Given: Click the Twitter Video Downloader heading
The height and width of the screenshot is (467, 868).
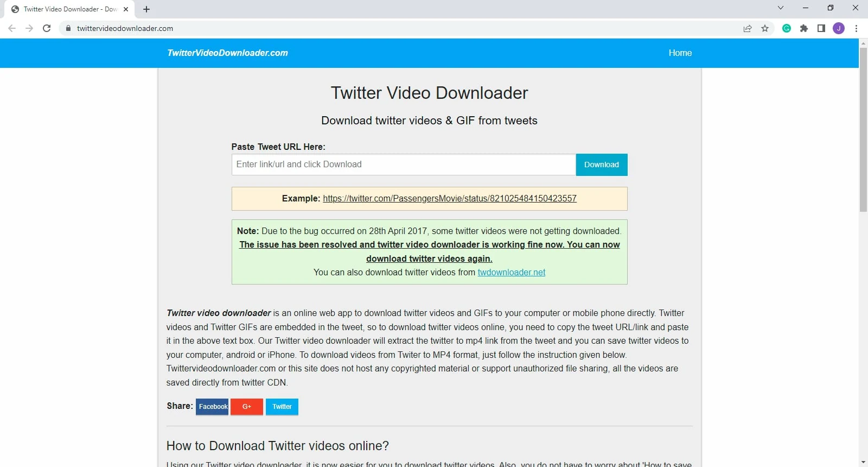Looking at the screenshot, I should pyautogui.click(x=429, y=93).
